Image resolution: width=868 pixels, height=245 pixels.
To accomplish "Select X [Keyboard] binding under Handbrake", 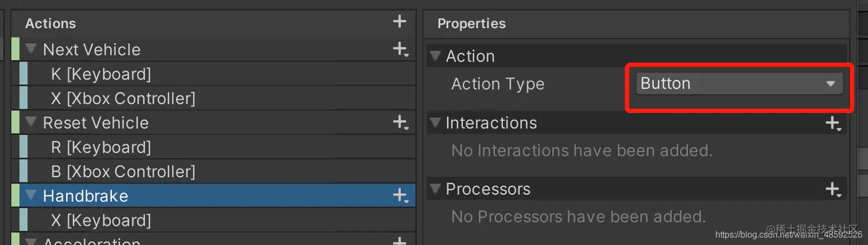I will tap(101, 220).
